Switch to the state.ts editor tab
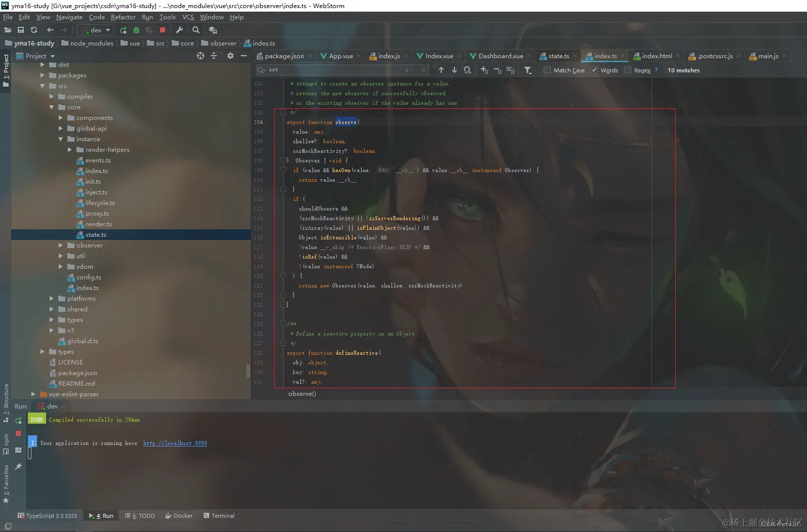Screen dimensions: 807x532 [559, 56]
